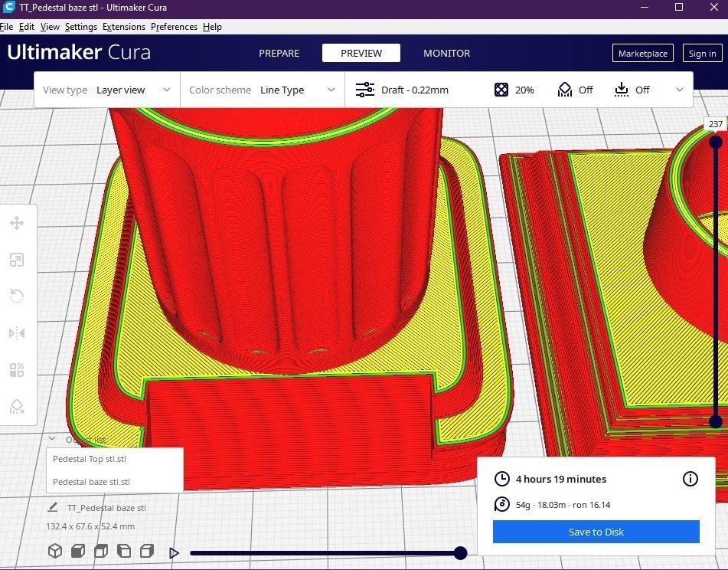Screen dimensions: 728x570
Task: Select Pedestal Top stl.stl in object list
Action: (x=115, y=459)
